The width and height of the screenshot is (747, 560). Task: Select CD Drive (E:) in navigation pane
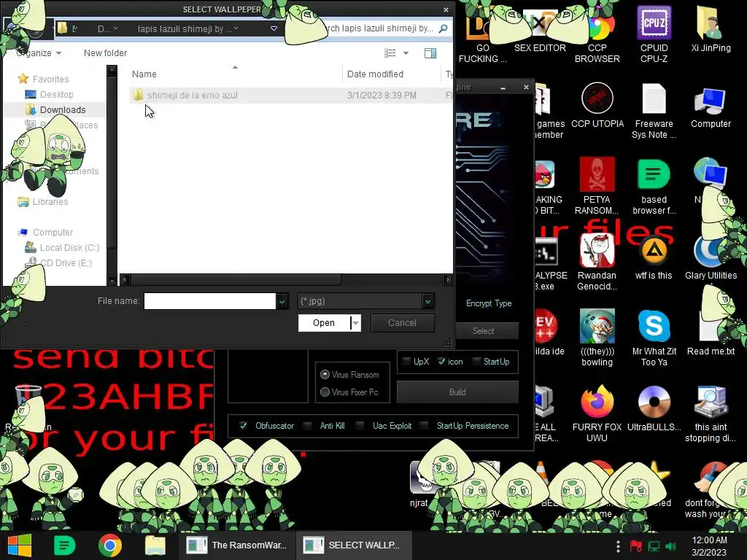66,262
